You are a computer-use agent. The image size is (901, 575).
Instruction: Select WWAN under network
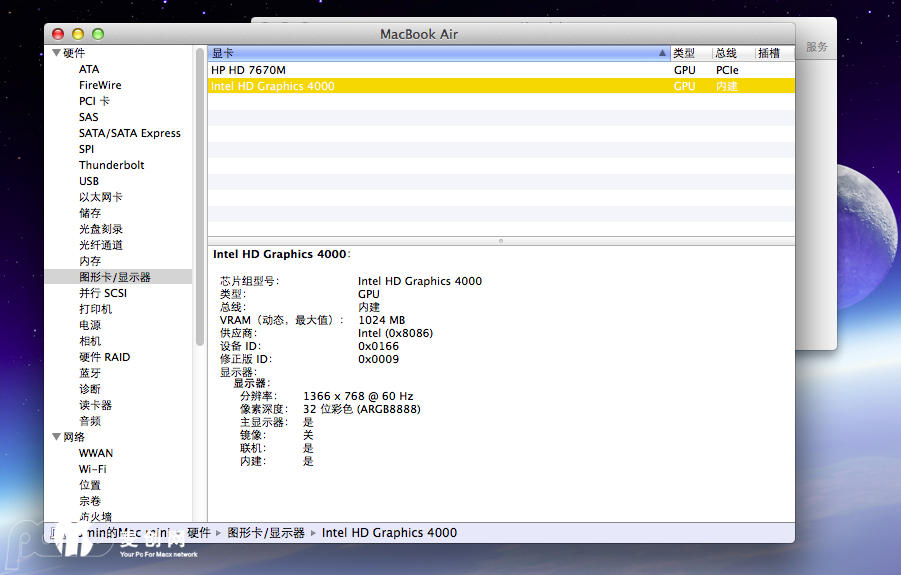(96, 453)
